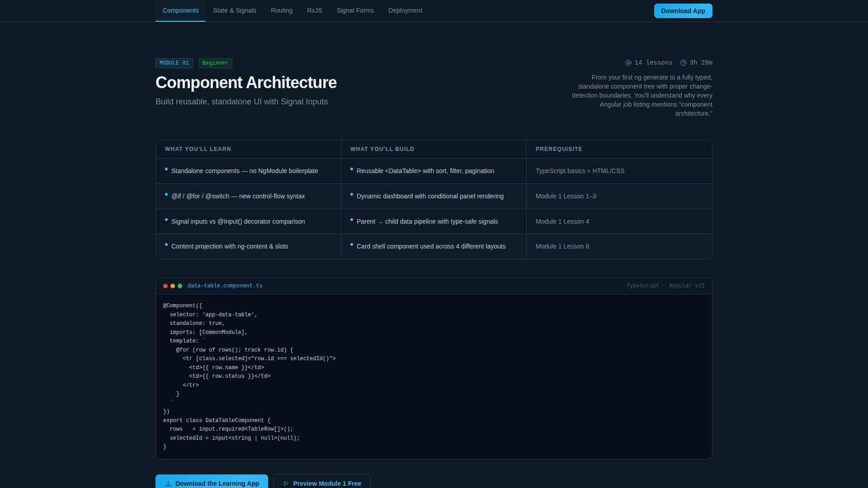Open the Components tab

point(180,10)
